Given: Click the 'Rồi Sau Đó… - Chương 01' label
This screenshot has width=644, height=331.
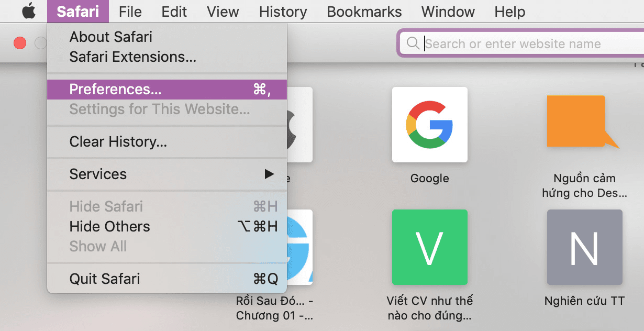Looking at the screenshot, I should pyautogui.click(x=275, y=308).
